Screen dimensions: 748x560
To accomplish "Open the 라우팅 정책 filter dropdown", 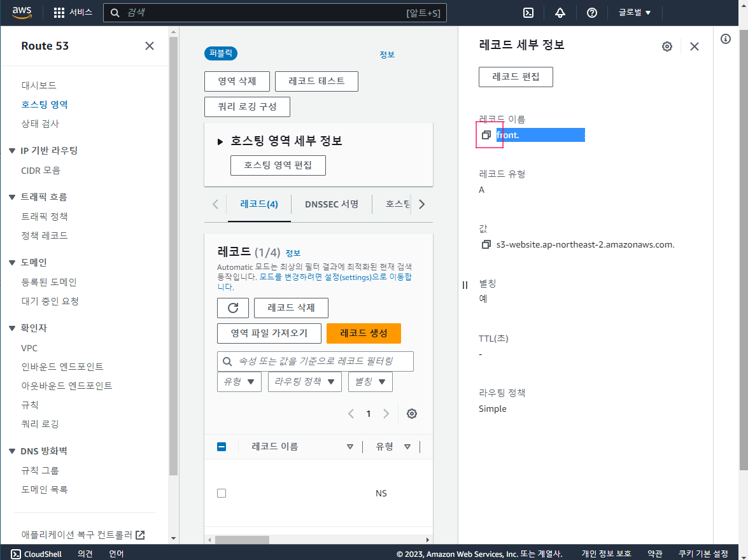I will (x=304, y=382).
